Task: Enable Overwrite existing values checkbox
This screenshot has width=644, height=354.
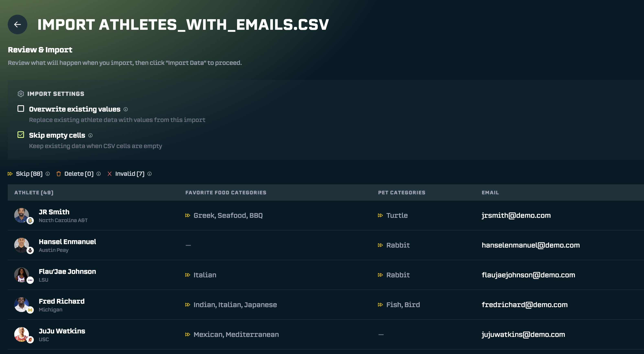Action: coord(21,109)
